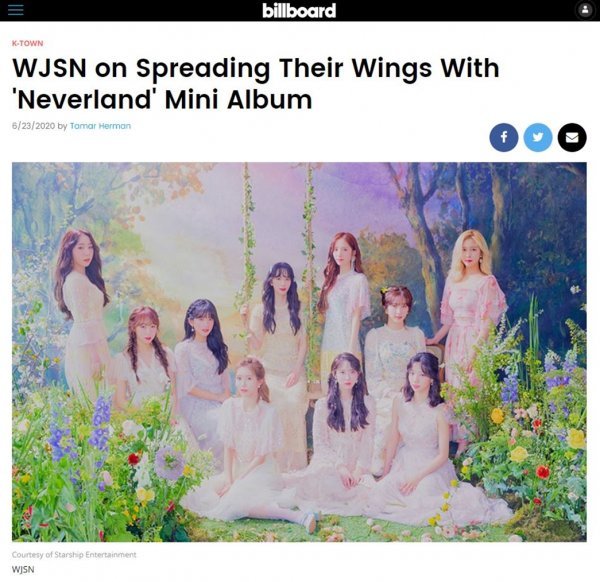Select the 6/23/2020 publish date
600x582 pixels.
[x=34, y=126]
